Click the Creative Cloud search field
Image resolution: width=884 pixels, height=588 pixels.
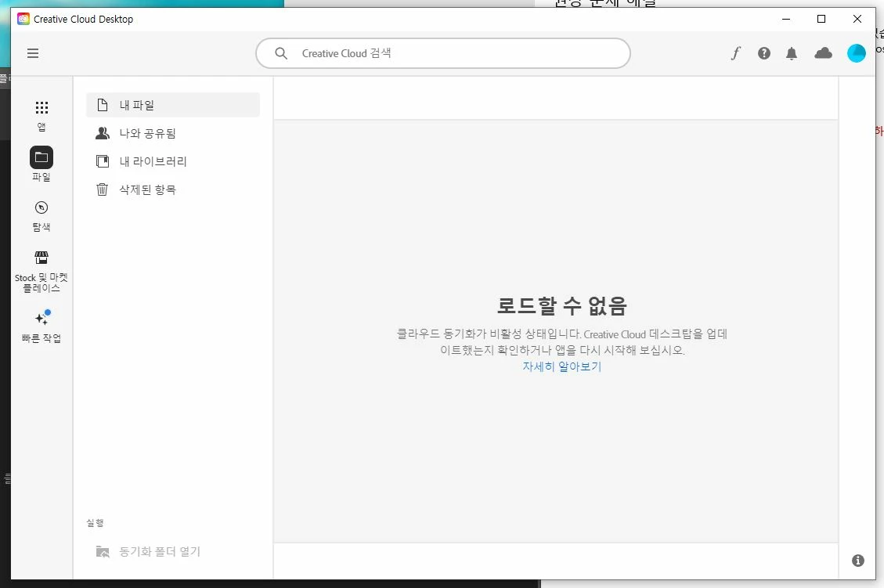(442, 53)
